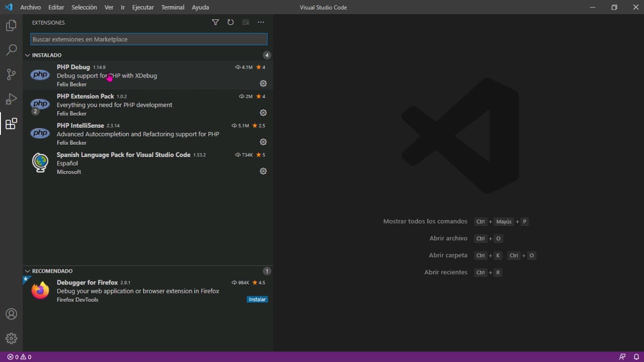Install Debugger for Firefox extension
Viewport: 644px width, 362px height.
coord(257,299)
